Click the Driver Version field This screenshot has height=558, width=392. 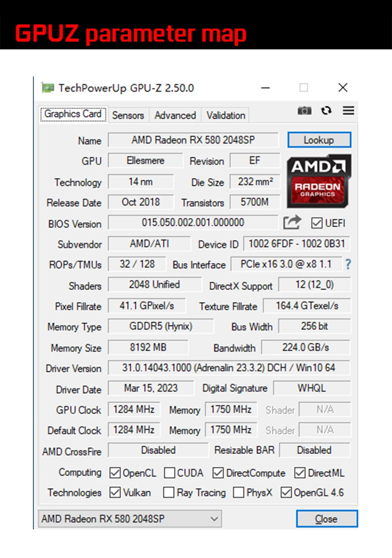coord(229,368)
